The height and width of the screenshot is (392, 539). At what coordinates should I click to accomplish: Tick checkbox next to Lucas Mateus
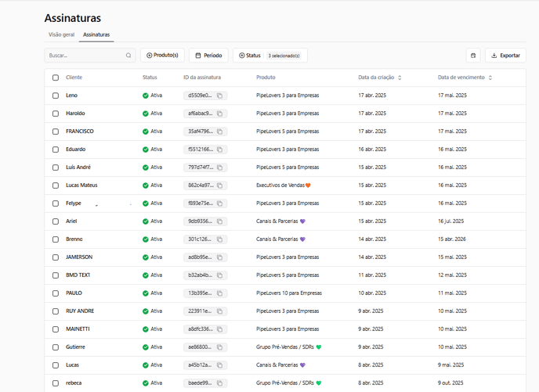coord(56,185)
